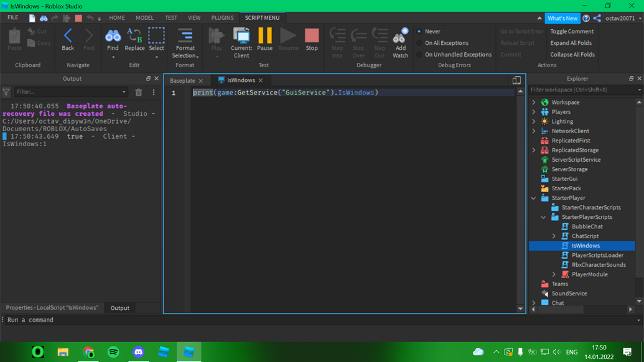Click the red stop square in quick access bar
644x362 pixels.
(78, 18)
